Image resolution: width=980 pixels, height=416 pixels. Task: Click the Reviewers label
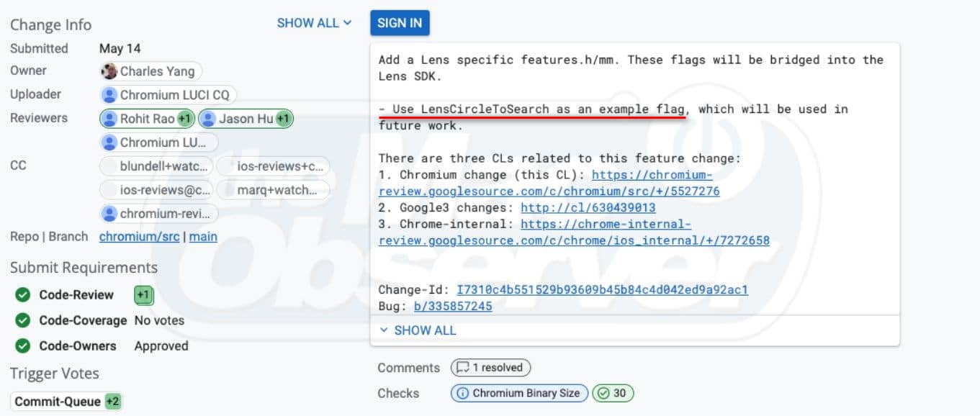pyautogui.click(x=39, y=118)
